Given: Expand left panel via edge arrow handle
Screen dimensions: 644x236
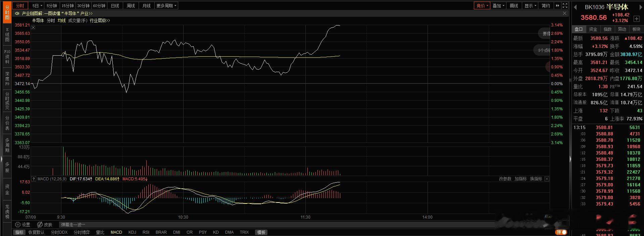Looking at the screenshot, I should pos(1,159).
